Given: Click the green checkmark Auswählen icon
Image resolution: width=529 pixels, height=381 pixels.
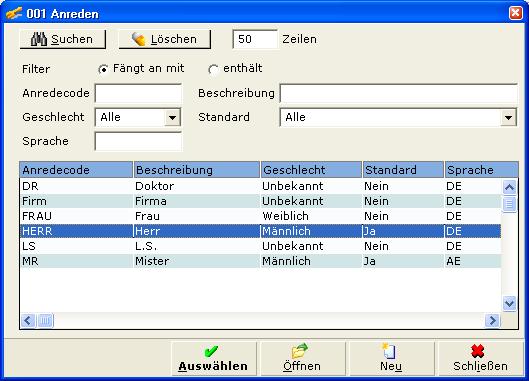Looking at the screenshot, I should pos(212,351).
